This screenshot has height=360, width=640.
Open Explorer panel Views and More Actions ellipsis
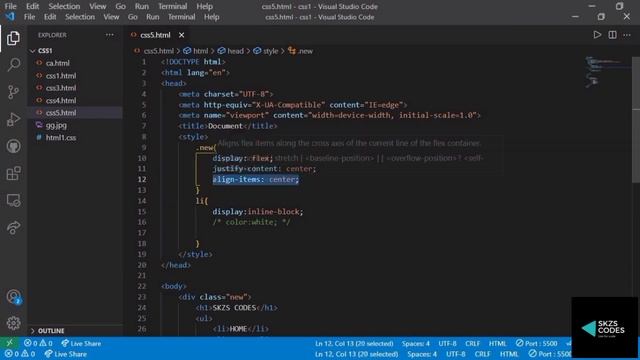coord(109,35)
